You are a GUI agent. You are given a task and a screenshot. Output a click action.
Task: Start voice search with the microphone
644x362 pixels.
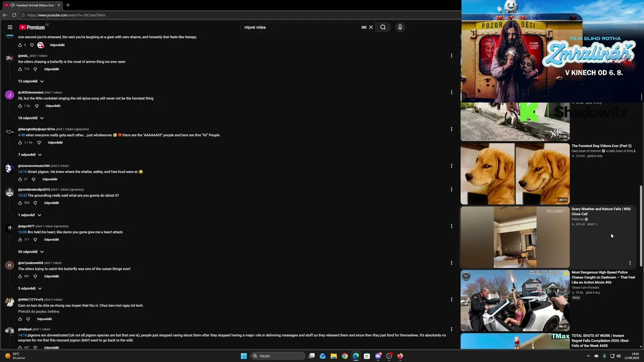pyautogui.click(x=400, y=27)
